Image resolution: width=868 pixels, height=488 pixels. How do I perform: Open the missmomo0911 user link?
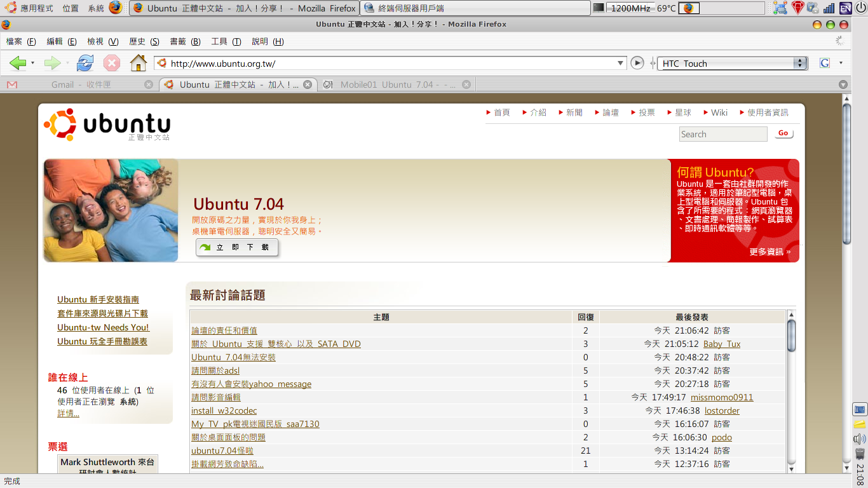click(722, 397)
